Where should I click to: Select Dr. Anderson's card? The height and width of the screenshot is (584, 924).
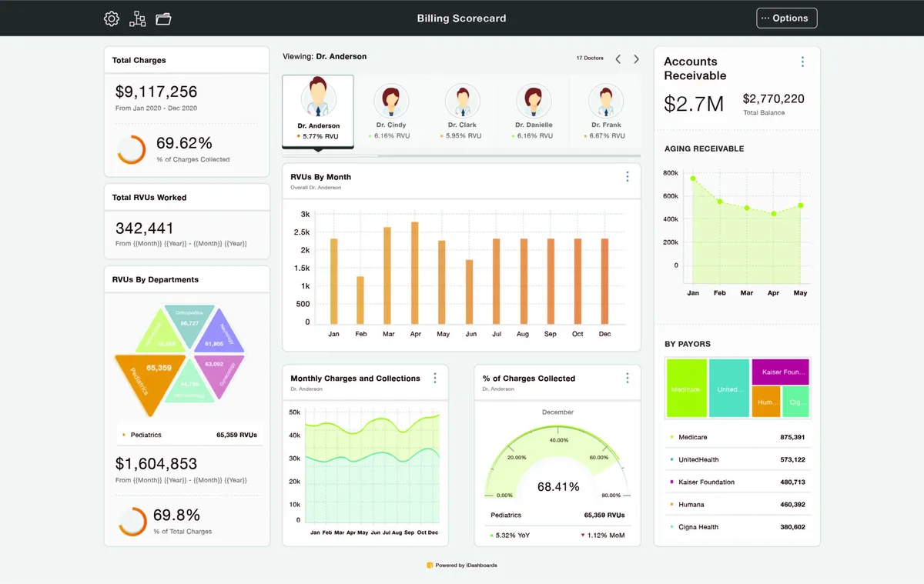(318, 110)
